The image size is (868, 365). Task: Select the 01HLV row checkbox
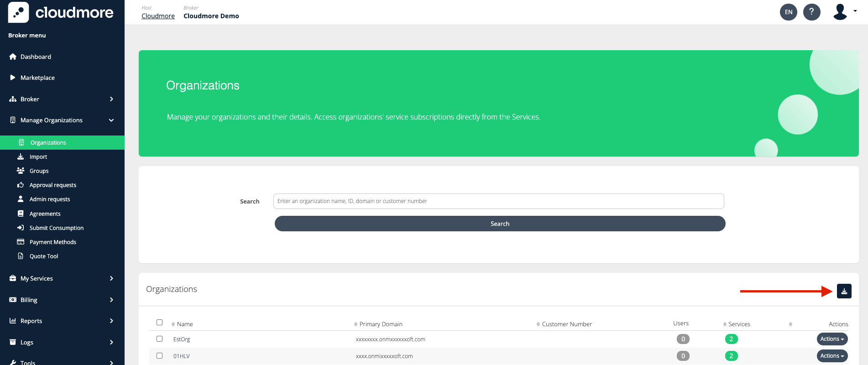click(x=159, y=355)
